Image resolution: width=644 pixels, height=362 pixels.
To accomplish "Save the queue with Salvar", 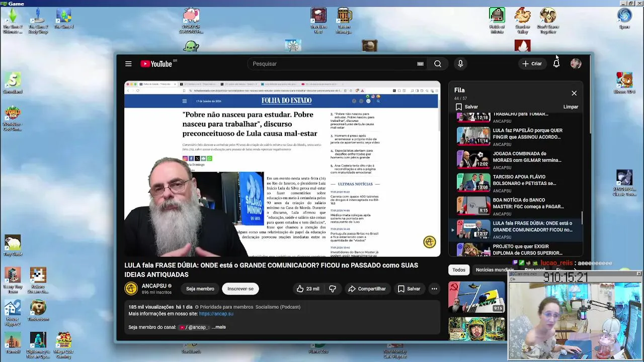I will click(466, 107).
